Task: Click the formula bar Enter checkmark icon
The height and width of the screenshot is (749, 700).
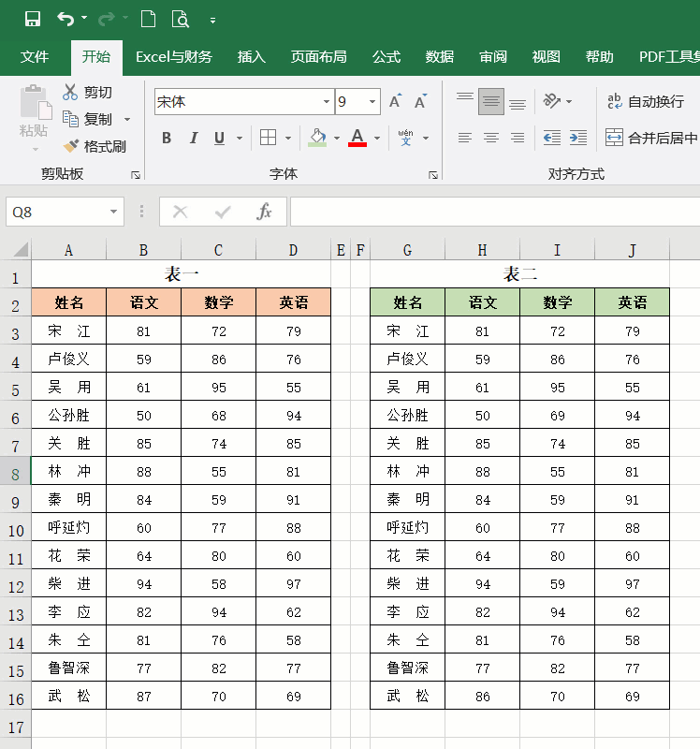Action: 223,212
